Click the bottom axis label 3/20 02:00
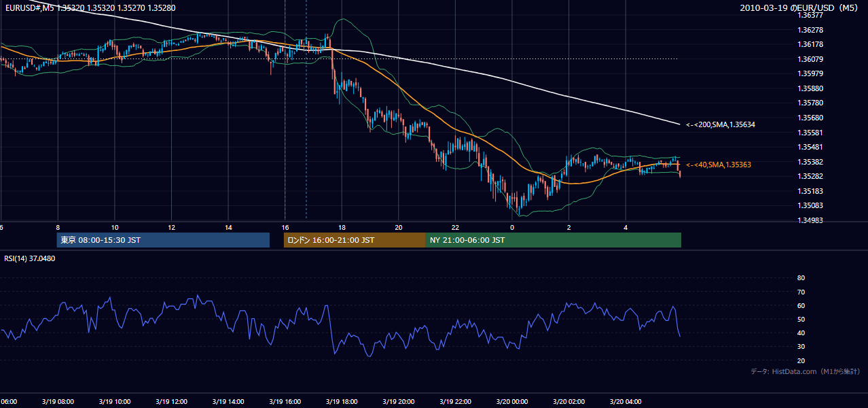 click(569, 402)
